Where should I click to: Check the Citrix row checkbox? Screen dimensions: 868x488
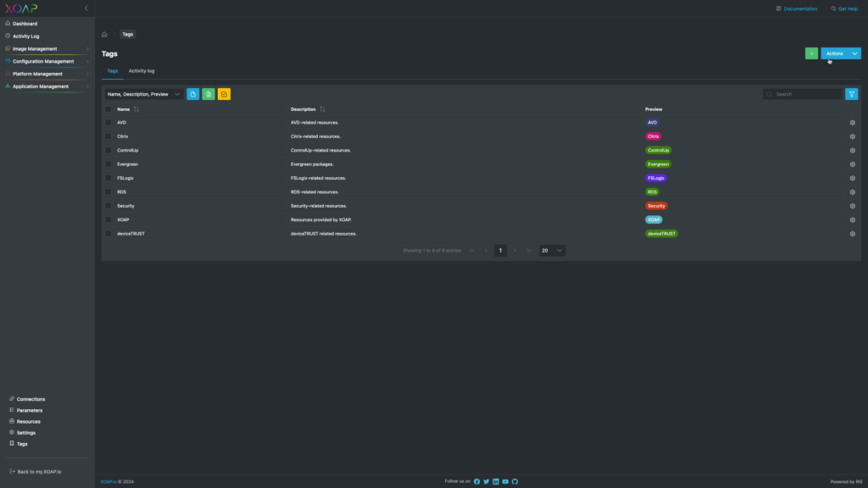coord(108,136)
